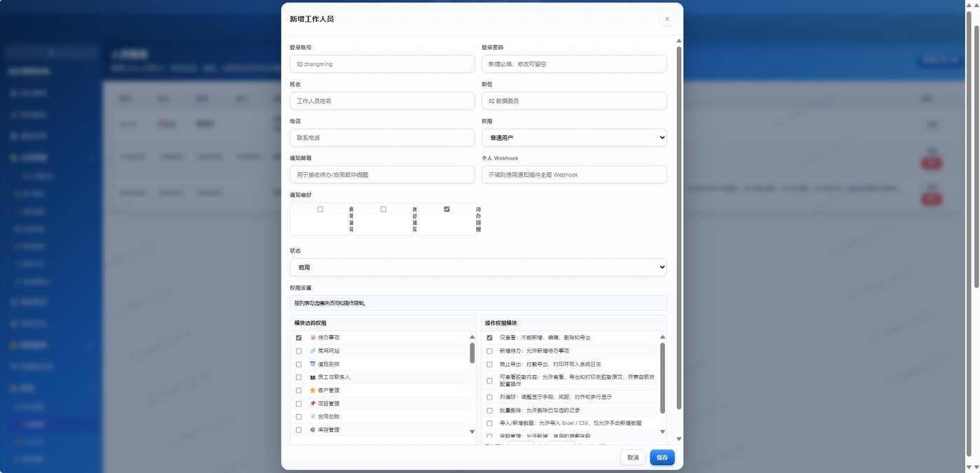Viewport: 980px width, 473px height.
Task: Enable the 批量删除 operation checkbox
Action: pyautogui.click(x=490, y=410)
